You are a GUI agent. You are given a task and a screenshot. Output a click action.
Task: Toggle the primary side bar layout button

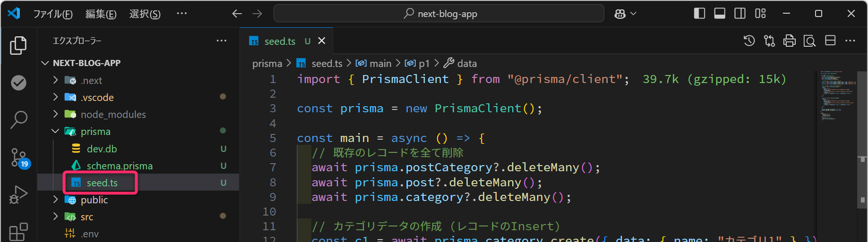pyautogui.click(x=699, y=14)
